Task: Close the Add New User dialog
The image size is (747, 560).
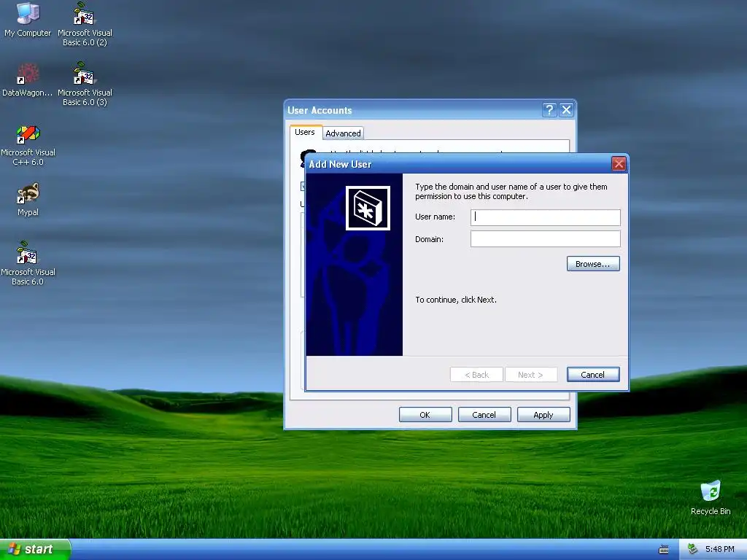Action: (619, 164)
